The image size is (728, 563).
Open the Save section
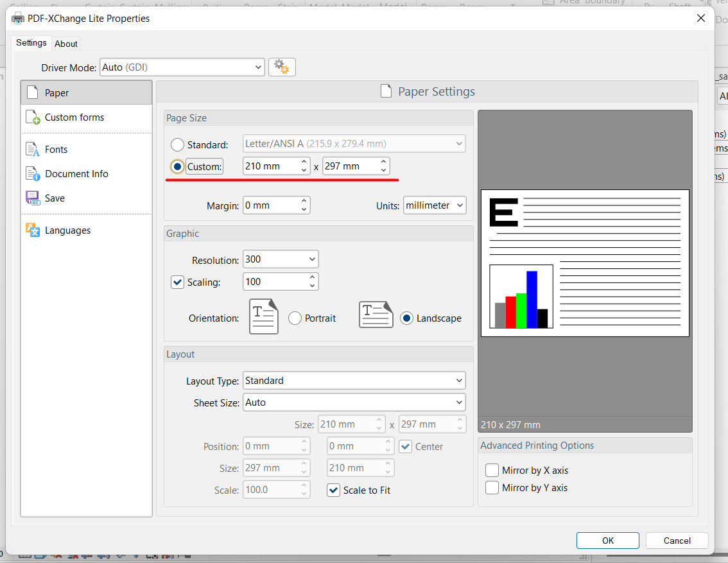point(87,198)
